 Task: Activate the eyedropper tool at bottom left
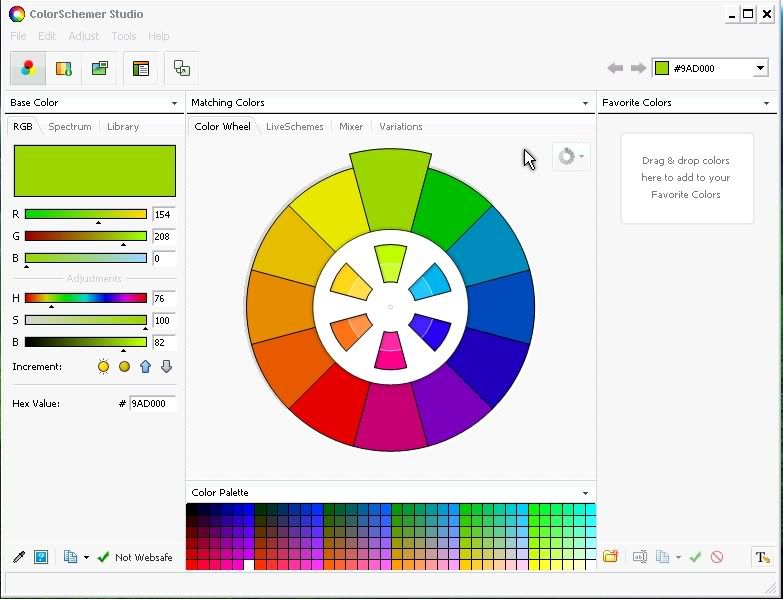tap(19, 557)
